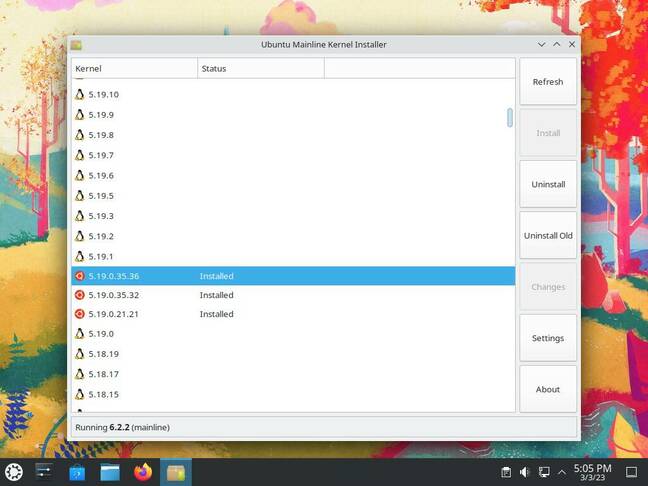Click the penguin icon beside kernel 5.19.6
Screen dimensions: 648x486
pyautogui.click(x=80, y=176)
